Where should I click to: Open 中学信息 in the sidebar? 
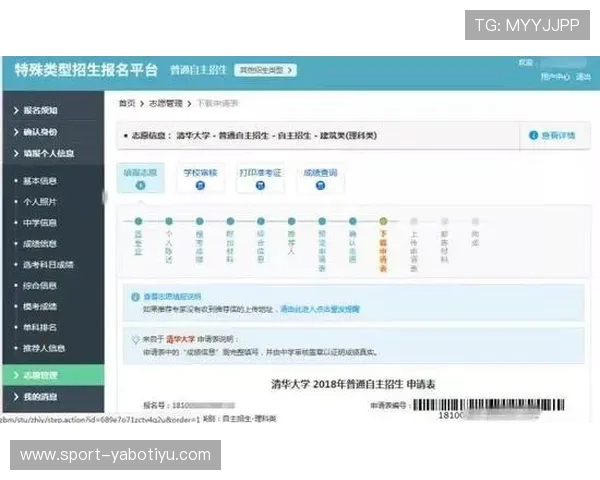coord(40,223)
